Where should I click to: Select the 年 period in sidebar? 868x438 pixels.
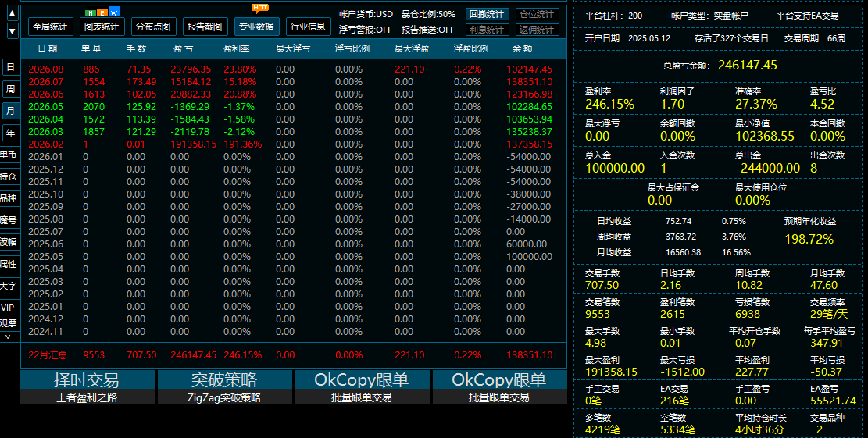[x=10, y=133]
